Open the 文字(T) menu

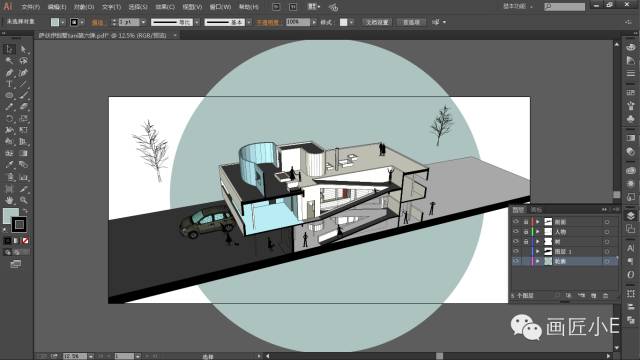tap(111, 7)
